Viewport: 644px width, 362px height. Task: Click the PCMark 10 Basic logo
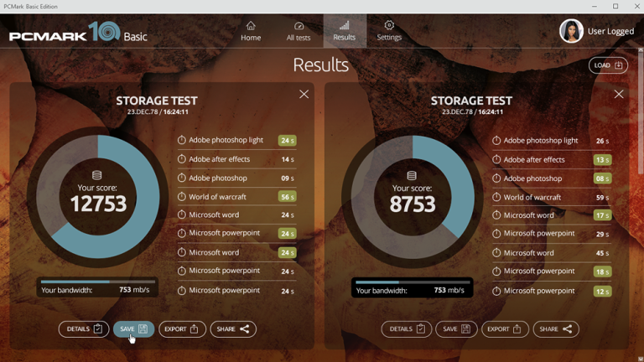[78, 32]
